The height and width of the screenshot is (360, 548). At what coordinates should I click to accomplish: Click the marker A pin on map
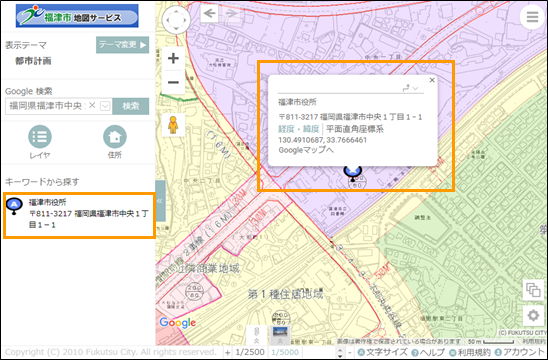click(352, 173)
